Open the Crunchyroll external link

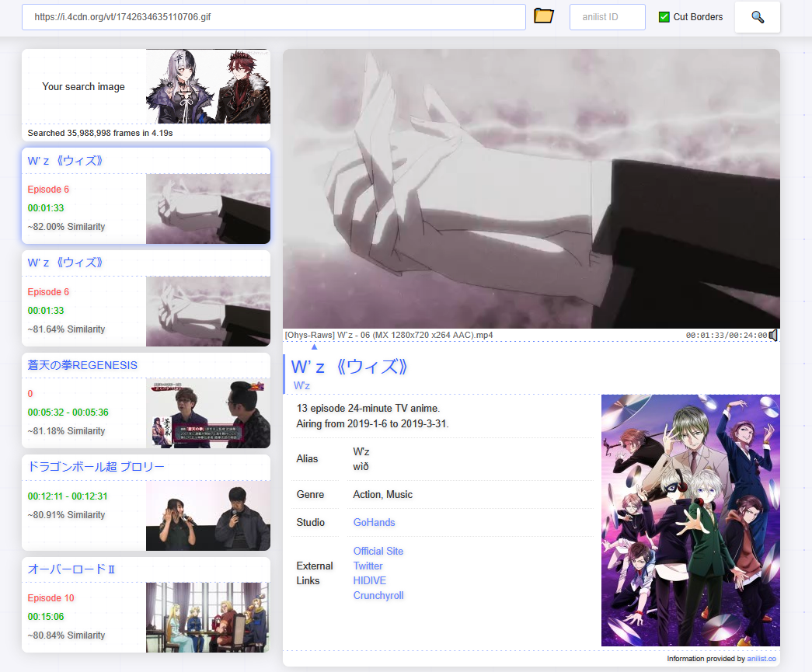378,595
